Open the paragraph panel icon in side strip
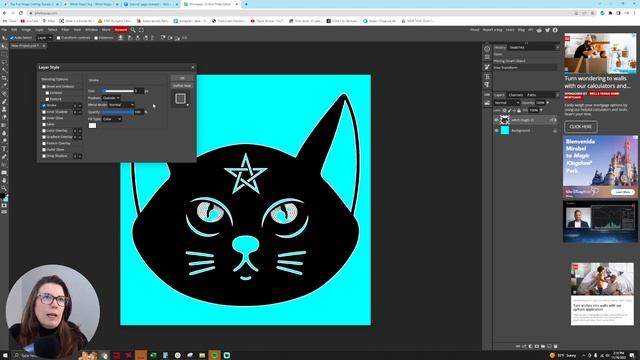Viewport: 640px width, 360px height. [x=487, y=84]
